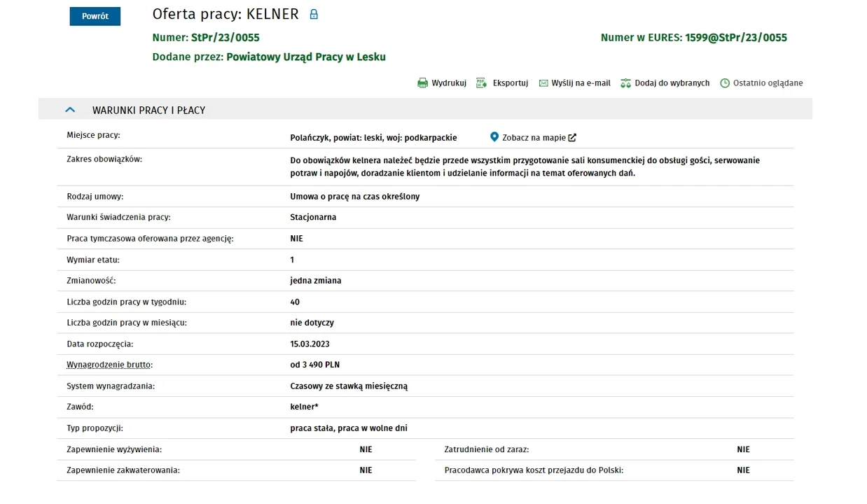Click the Eksportuj label
The height and width of the screenshot is (504, 867).
[x=511, y=83]
